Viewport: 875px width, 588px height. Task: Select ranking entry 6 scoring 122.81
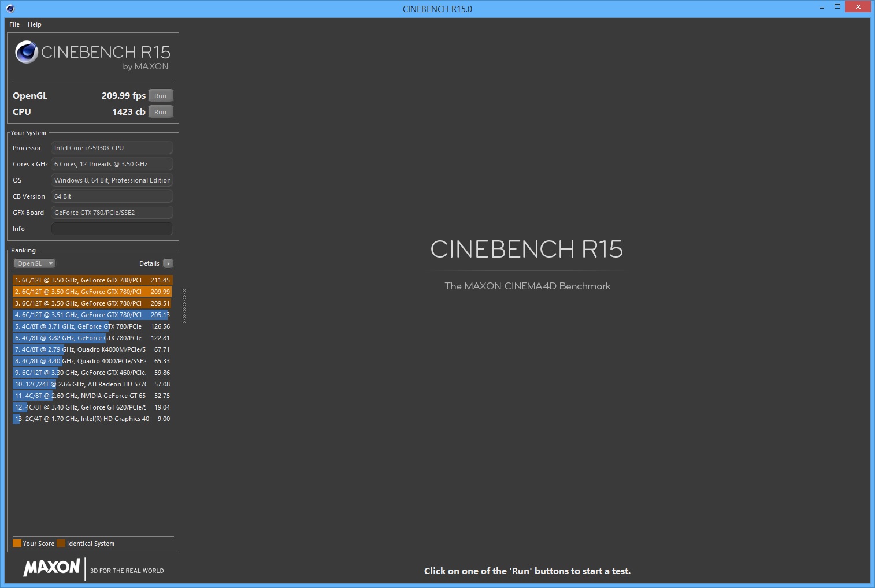(x=92, y=338)
